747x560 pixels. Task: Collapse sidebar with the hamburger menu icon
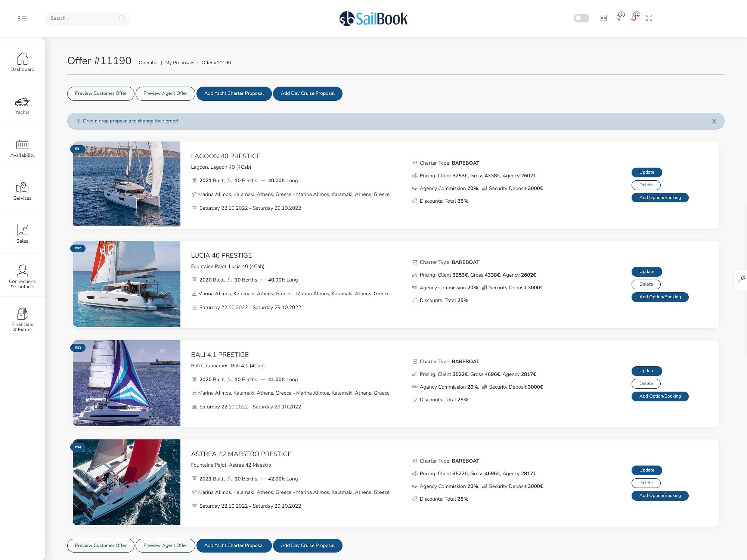pyautogui.click(x=22, y=18)
